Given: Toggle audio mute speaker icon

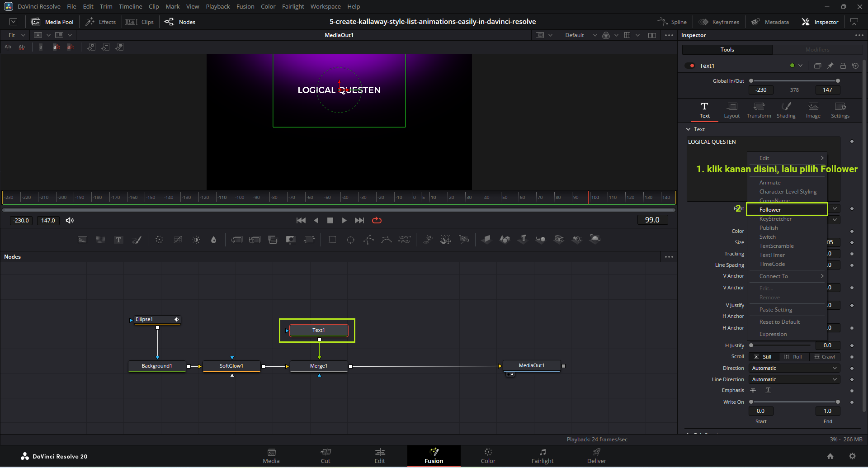Looking at the screenshot, I should [70, 221].
